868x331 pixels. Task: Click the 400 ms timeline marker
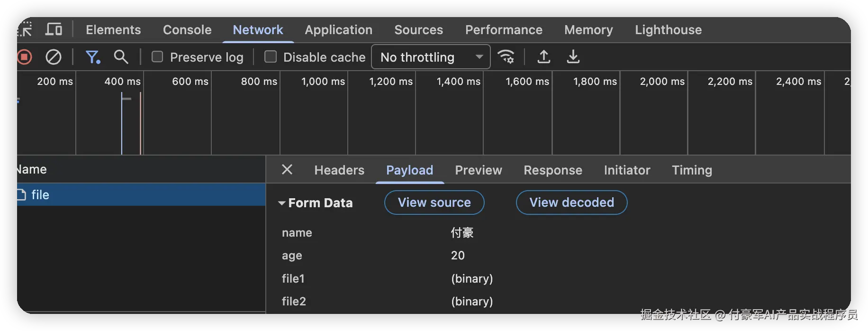tap(122, 81)
